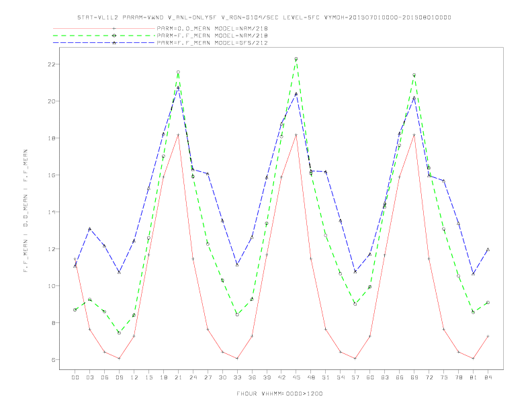
Task: Click the blue dashed line sample in legend
Action: pyautogui.click(x=104, y=43)
